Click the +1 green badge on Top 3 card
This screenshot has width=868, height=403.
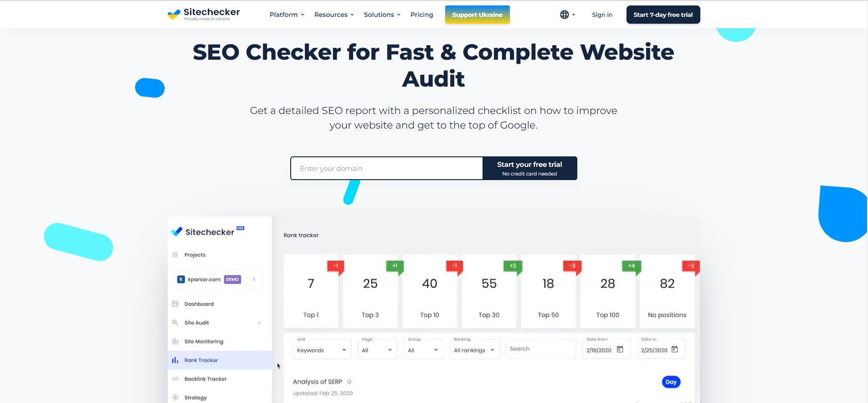tap(395, 266)
